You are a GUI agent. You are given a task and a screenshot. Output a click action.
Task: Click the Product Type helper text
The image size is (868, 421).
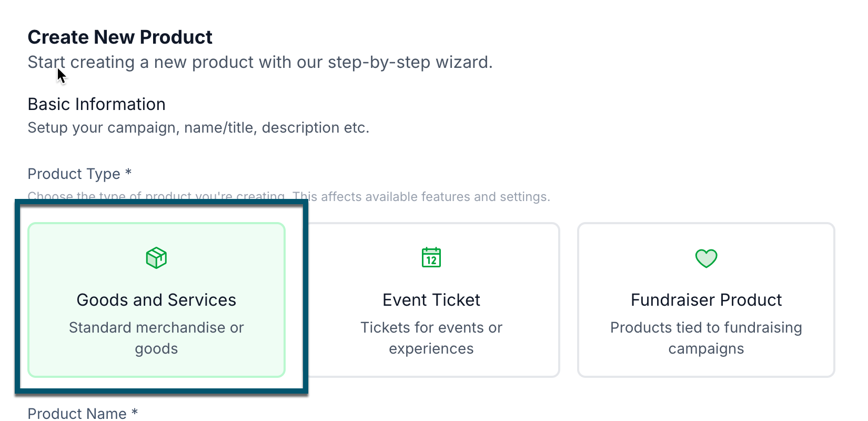[x=289, y=197]
